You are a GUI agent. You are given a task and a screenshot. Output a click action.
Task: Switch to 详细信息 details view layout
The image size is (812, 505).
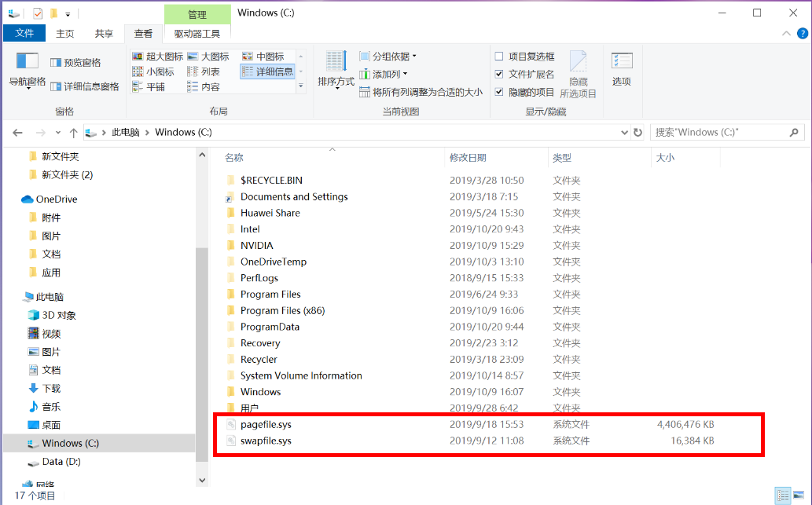tap(268, 71)
